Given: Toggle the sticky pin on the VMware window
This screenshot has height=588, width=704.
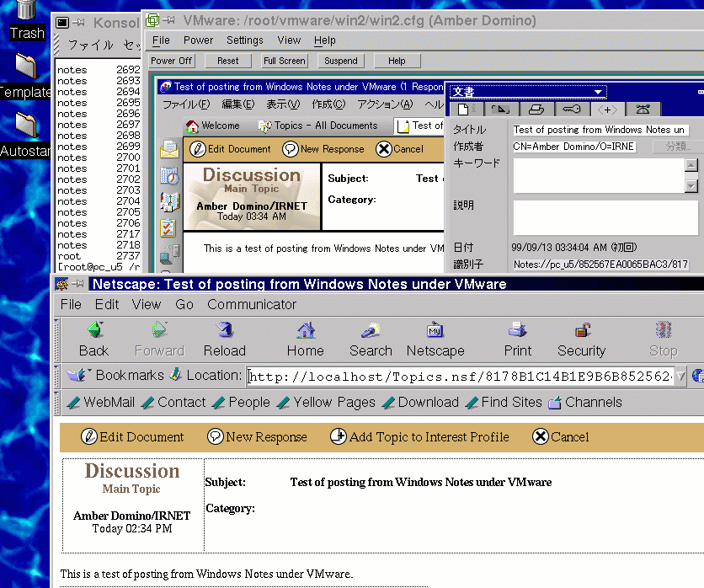Looking at the screenshot, I should (x=168, y=19).
